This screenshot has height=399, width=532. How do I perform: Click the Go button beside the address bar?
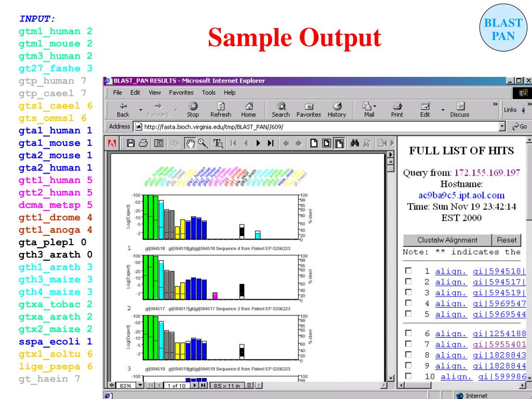point(520,127)
